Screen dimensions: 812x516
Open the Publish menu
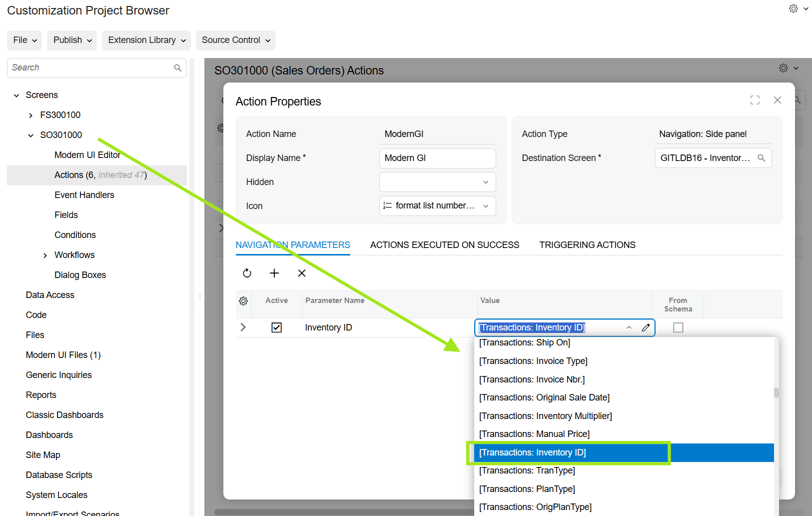pos(72,40)
